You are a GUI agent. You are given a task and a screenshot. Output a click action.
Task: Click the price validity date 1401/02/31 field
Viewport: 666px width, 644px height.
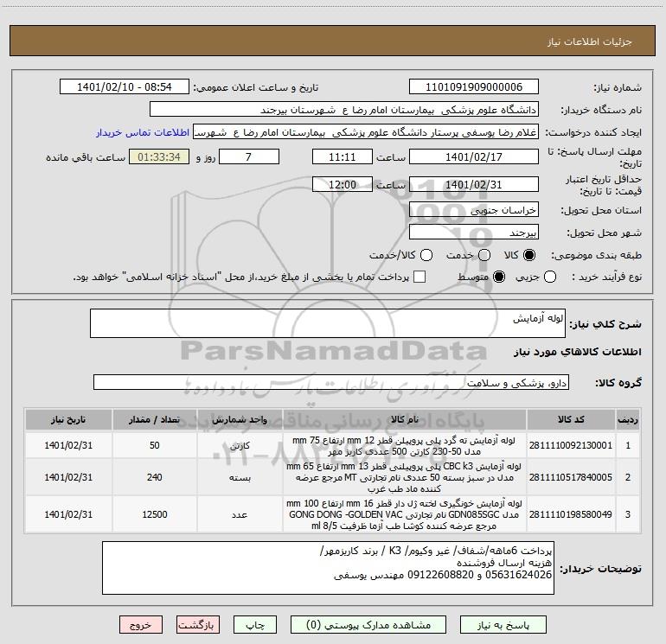(x=474, y=184)
